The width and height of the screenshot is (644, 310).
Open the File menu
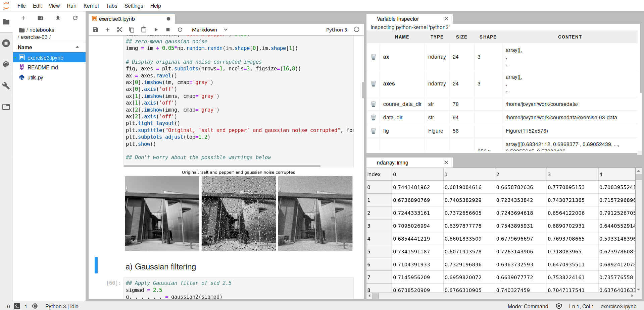21,6
